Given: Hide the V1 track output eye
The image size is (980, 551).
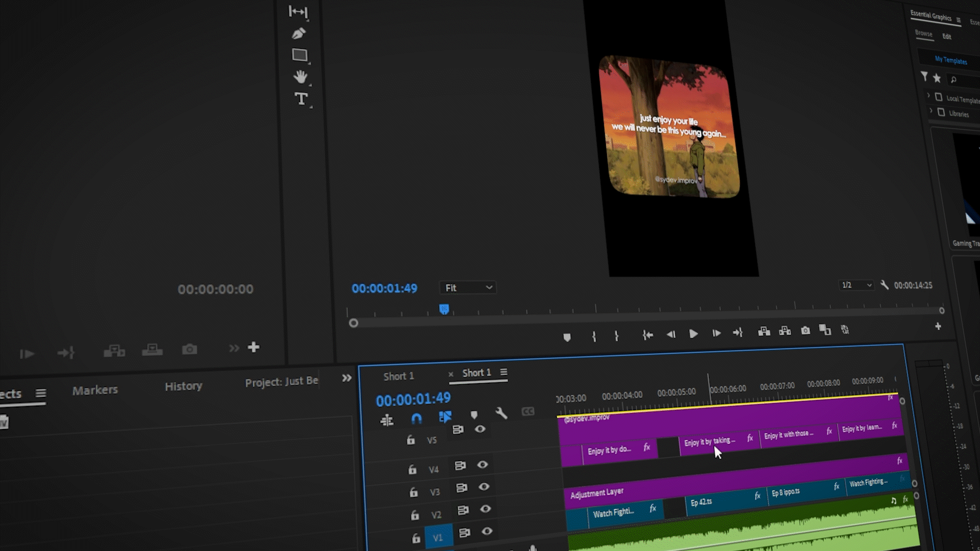Looking at the screenshot, I should tap(487, 531).
